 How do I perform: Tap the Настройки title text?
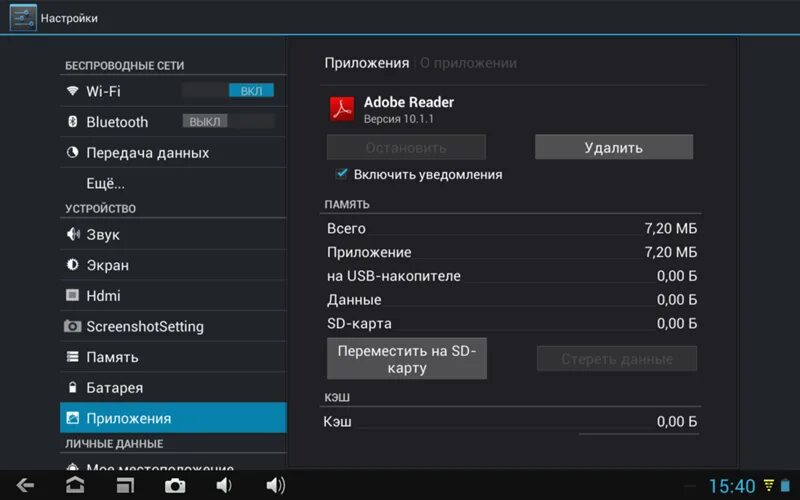click(x=69, y=18)
